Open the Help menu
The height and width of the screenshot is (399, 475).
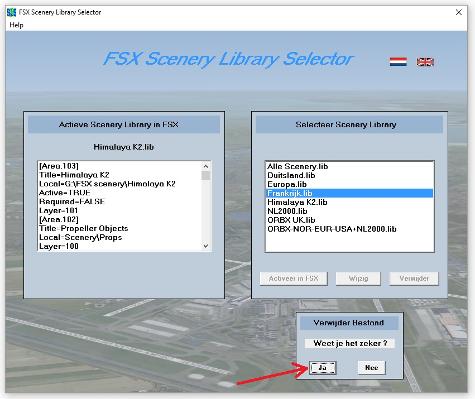click(16, 25)
